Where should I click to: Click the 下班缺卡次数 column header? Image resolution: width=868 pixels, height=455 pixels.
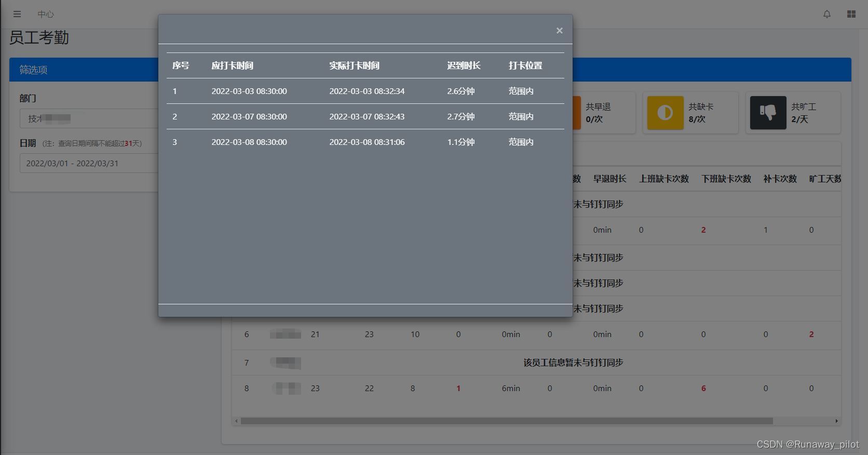point(726,179)
